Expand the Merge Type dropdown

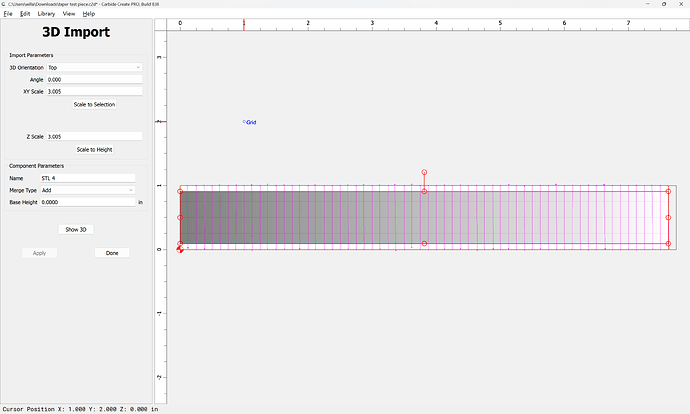point(88,190)
